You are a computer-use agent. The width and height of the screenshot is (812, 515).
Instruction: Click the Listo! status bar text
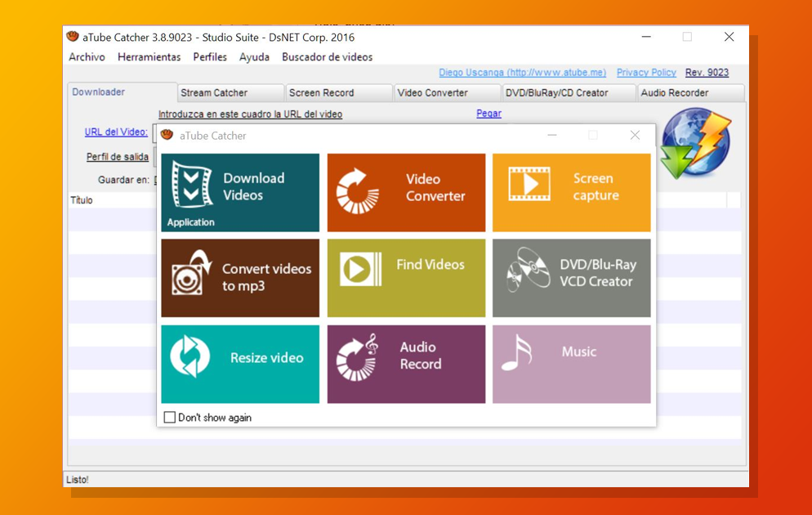(x=78, y=480)
